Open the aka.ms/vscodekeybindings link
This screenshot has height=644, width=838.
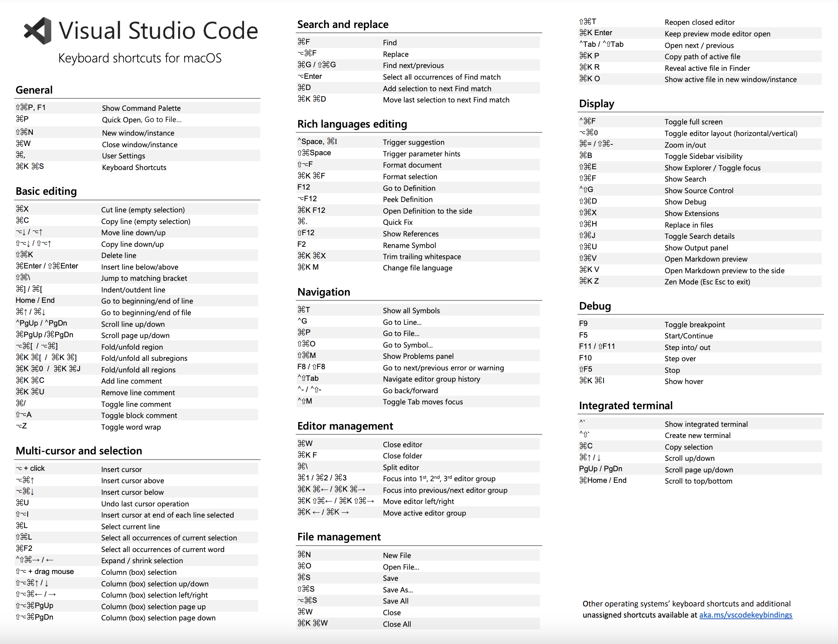(x=745, y=615)
